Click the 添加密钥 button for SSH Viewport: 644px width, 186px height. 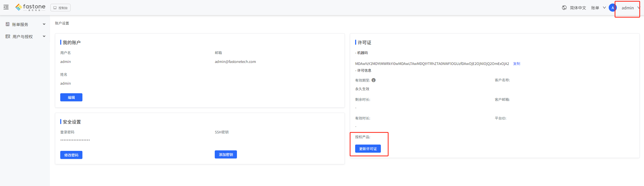pyautogui.click(x=226, y=154)
